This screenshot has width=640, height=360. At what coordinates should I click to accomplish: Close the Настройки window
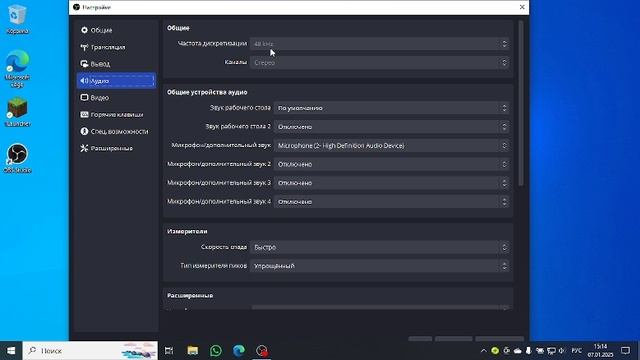click(522, 7)
